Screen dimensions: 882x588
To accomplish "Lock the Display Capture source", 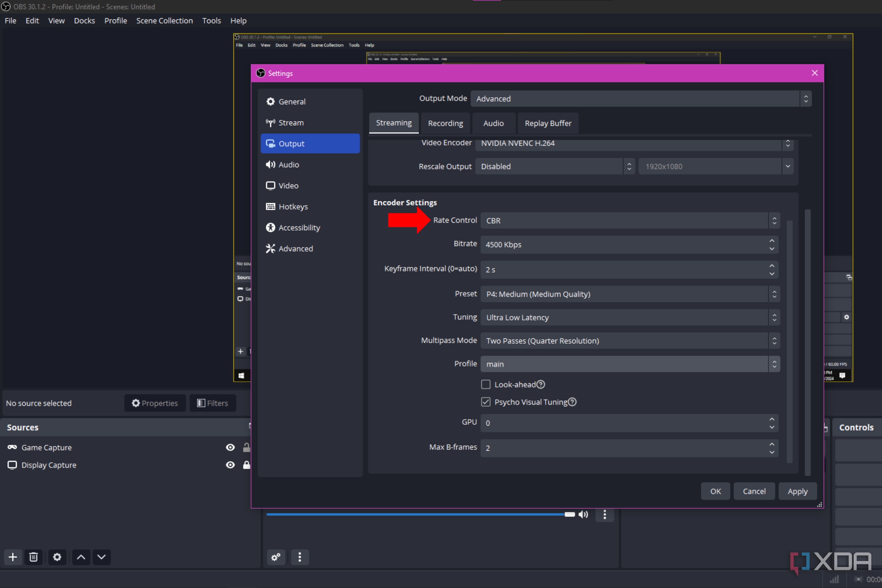I will tap(247, 465).
